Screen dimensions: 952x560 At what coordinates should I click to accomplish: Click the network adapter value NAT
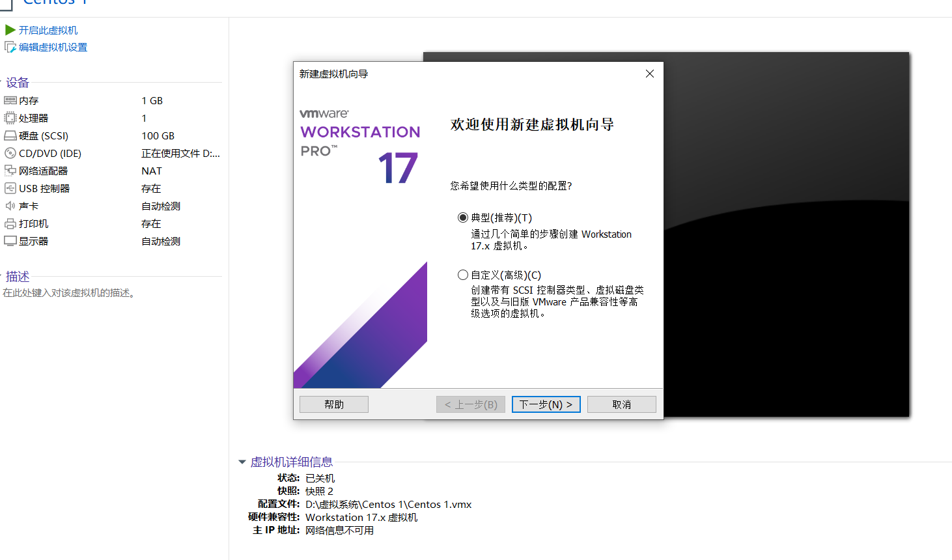tap(152, 171)
